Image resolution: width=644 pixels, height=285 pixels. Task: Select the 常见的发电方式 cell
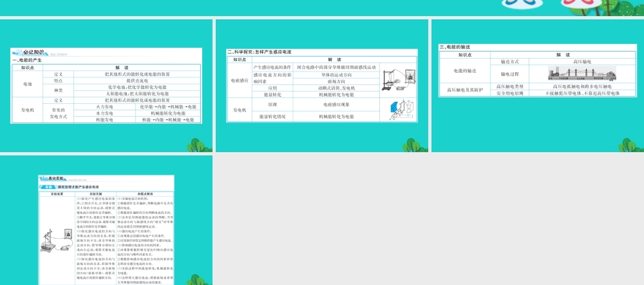click(x=59, y=113)
